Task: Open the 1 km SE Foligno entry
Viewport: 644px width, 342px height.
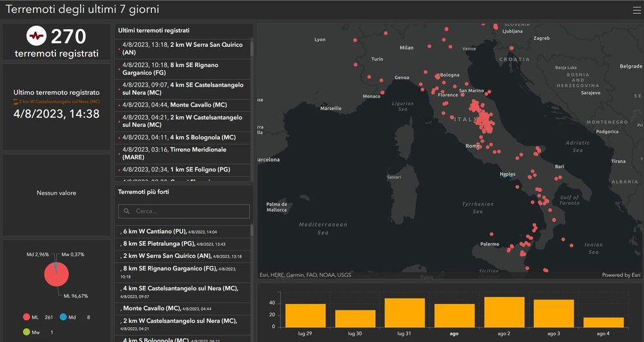Action: coord(182,170)
